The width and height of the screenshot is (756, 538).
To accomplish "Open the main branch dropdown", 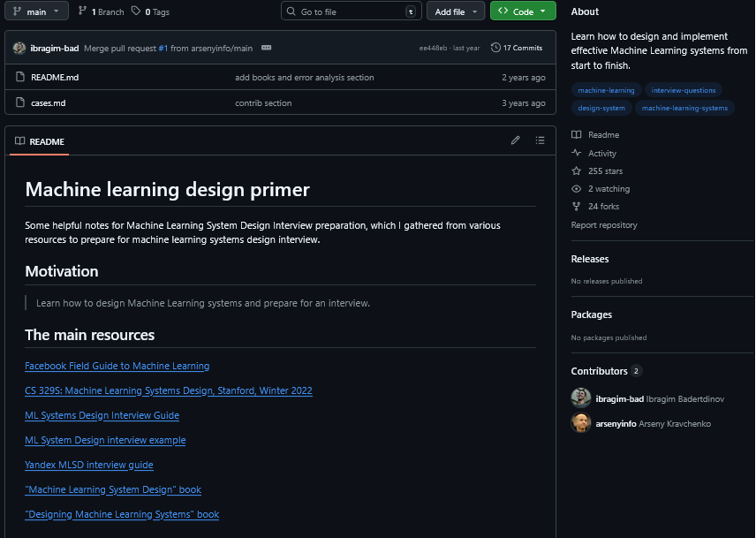I will [36, 11].
